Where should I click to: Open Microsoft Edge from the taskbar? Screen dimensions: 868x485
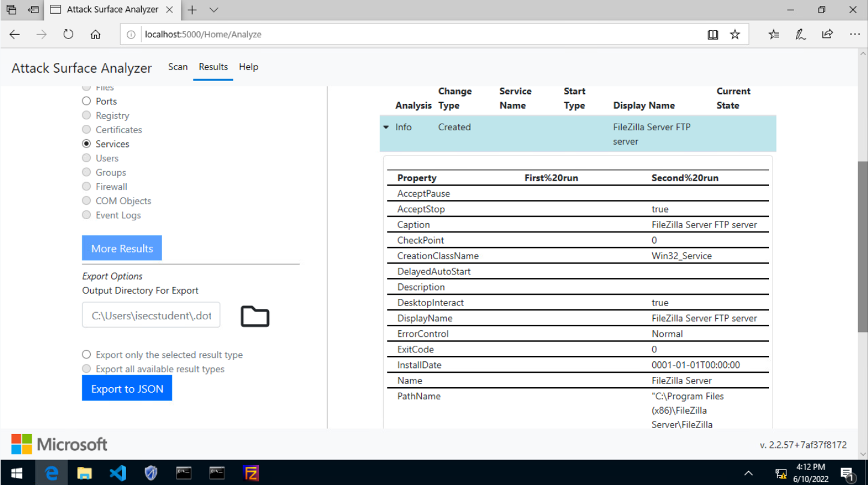(x=52, y=473)
